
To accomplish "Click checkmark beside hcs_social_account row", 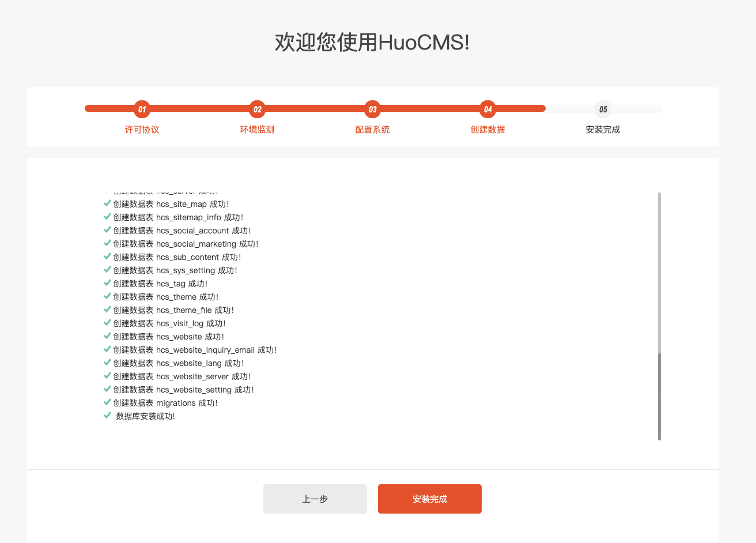I will coord(107,230).
